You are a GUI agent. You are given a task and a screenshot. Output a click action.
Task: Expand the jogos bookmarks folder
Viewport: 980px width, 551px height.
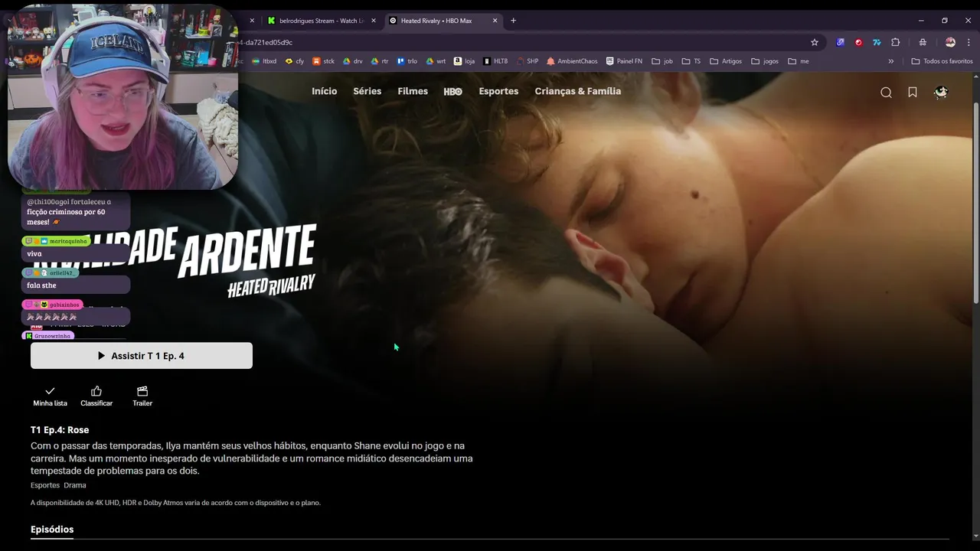point(765,61)
